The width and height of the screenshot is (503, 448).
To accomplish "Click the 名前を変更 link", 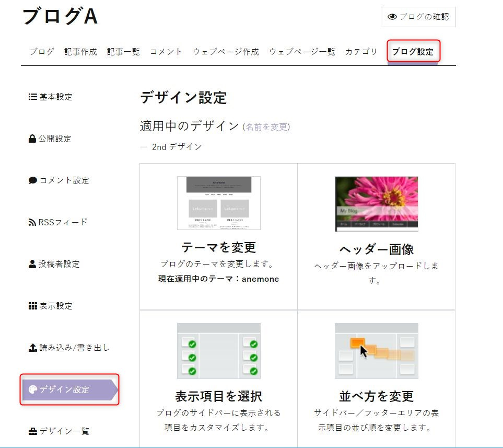I will 266,127.
